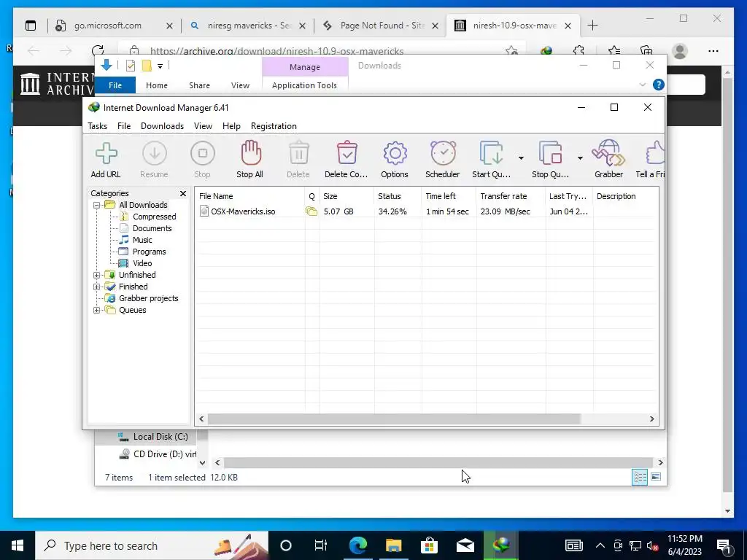Open the Help menu
The width and height of the screenshot is (747, 560).
(231, 125)
